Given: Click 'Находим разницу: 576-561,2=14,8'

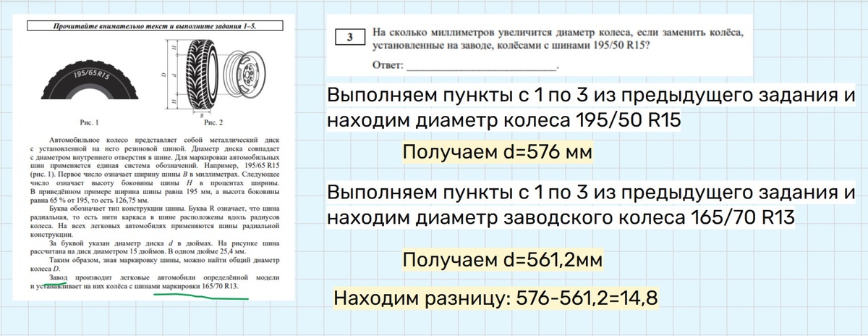Looking at the screenshot, I should pos(495,298).
